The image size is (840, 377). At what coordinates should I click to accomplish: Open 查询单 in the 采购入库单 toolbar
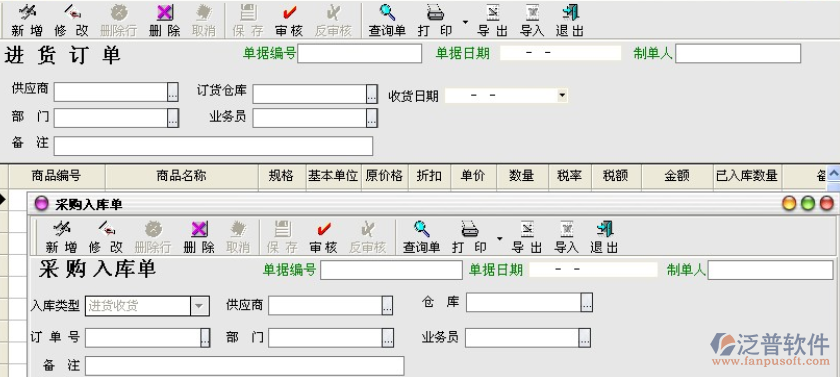tap(422, 237)
